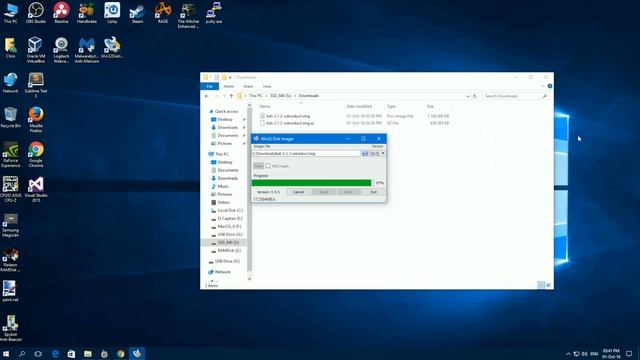This screenshot has height=360, width=640.
Task: Open The Witcher Enhanced desktop icon
Action: click(x=188, y=15)
